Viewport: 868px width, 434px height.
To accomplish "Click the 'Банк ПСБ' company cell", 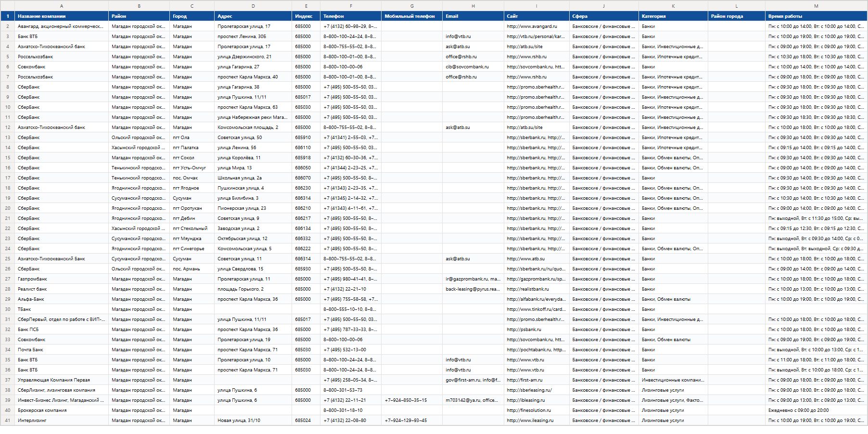I will pos(62,329).
